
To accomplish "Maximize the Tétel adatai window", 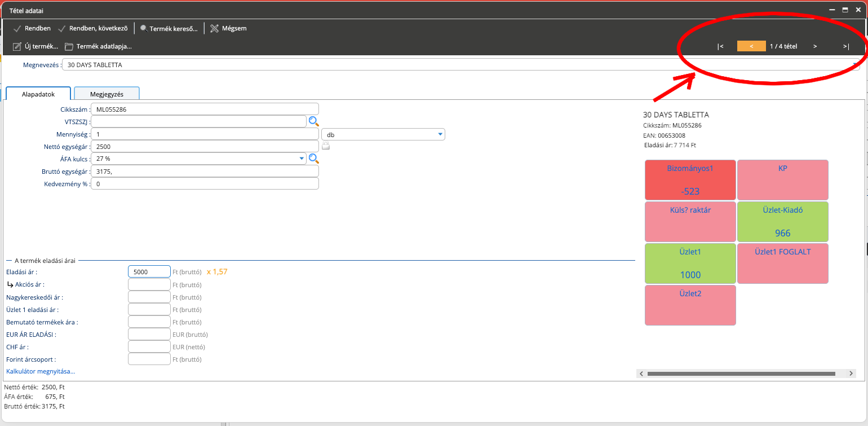I will (845, 10).
